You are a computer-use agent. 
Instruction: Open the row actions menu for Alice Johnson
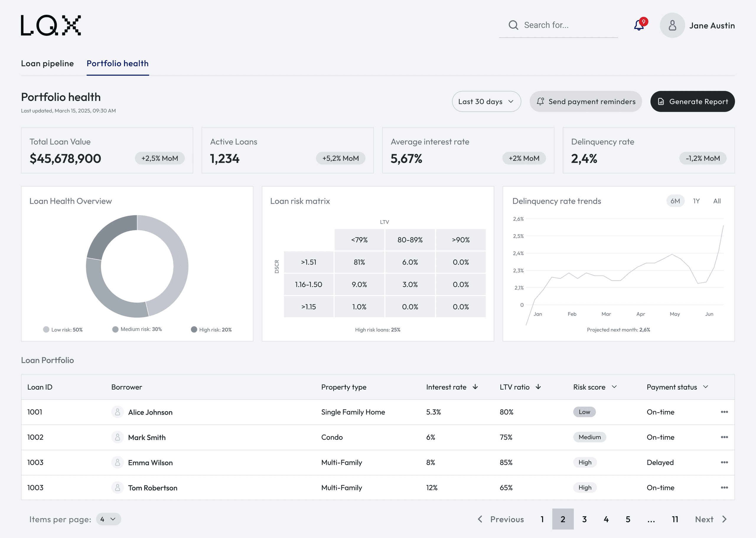click(724, 412)
